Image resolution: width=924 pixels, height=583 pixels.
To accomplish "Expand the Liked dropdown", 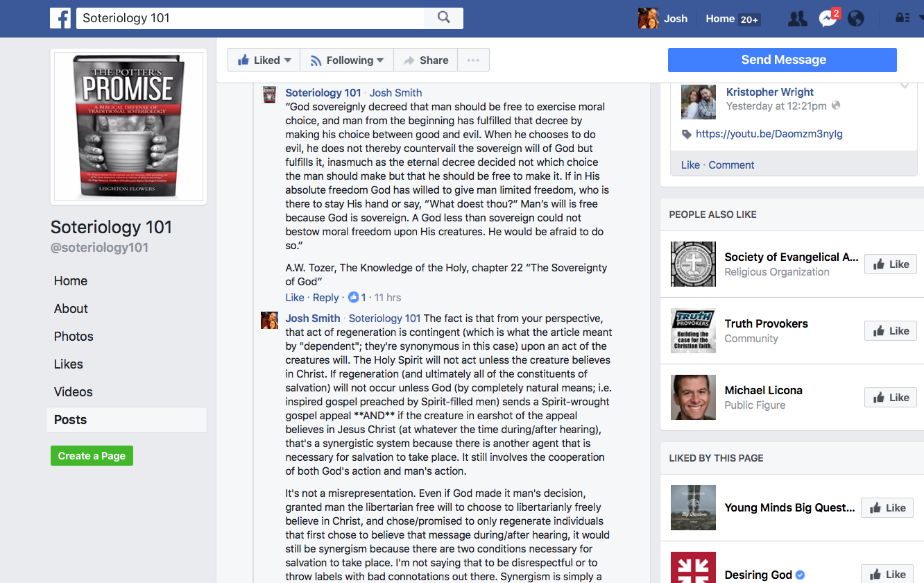I will (264, 60).
